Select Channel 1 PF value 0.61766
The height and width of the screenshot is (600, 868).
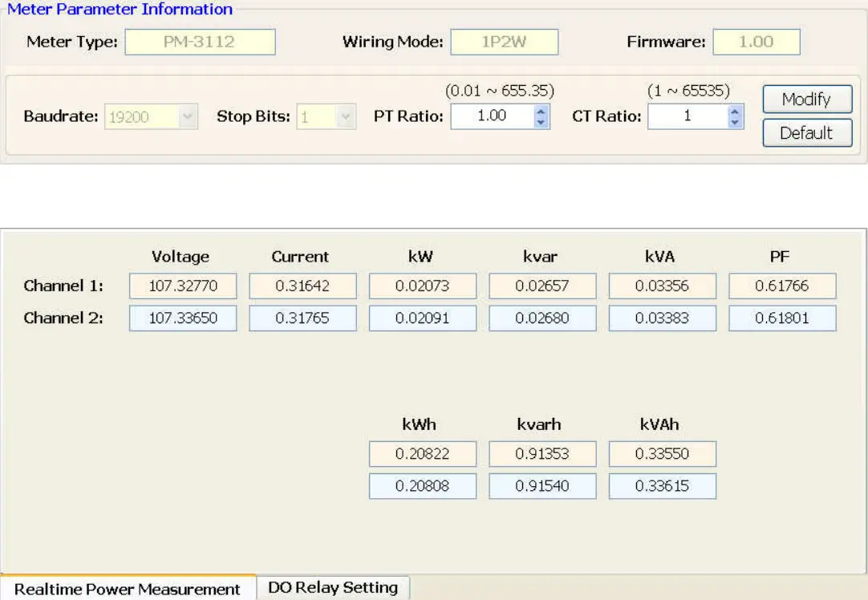[x=782, y=286]
